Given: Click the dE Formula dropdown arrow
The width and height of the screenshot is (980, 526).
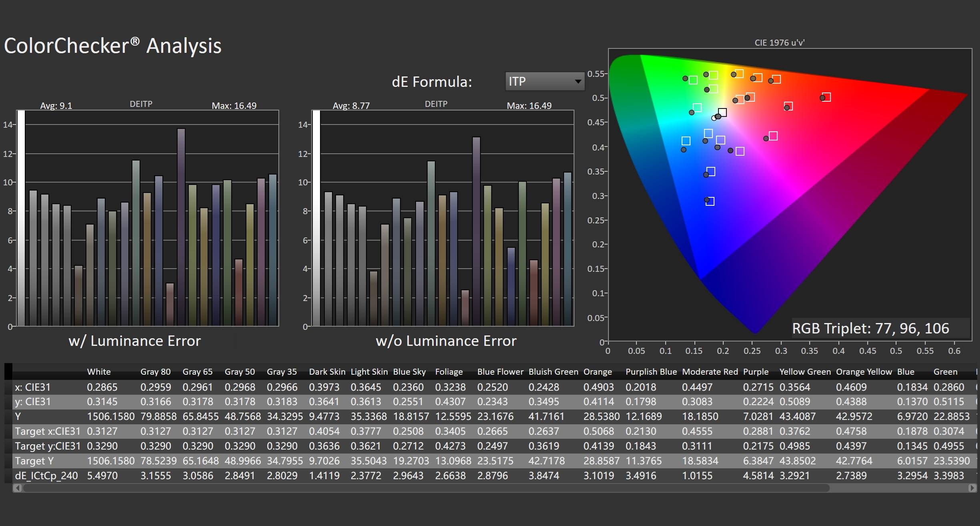Looking at the screenshot, I should click(578, 82).
